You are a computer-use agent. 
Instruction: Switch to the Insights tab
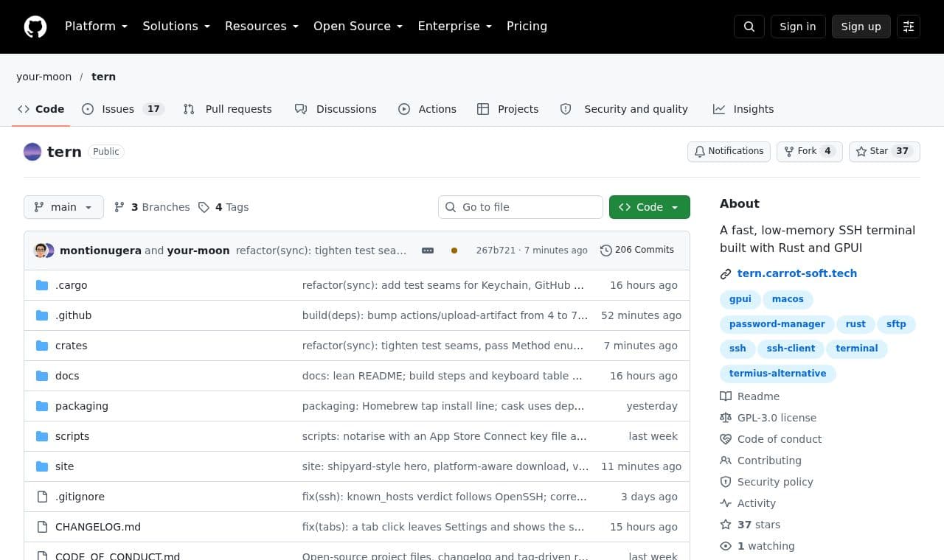(743, 109)
